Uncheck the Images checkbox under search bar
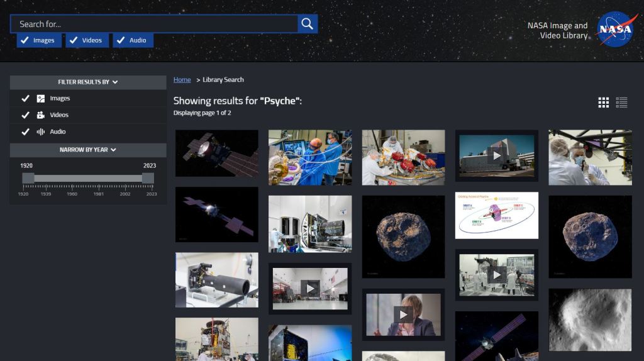The height and width of the screenshot is (361, 644). [25, 40]
